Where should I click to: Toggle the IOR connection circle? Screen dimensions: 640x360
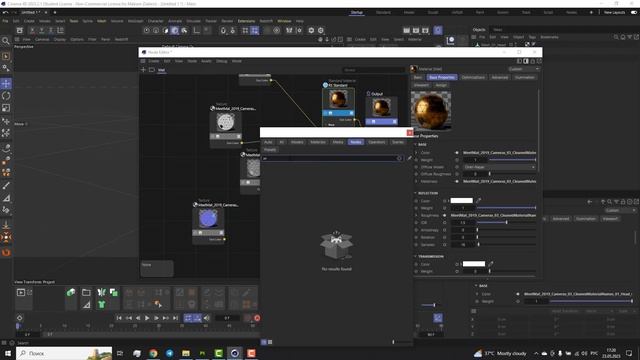click(444, 223)
